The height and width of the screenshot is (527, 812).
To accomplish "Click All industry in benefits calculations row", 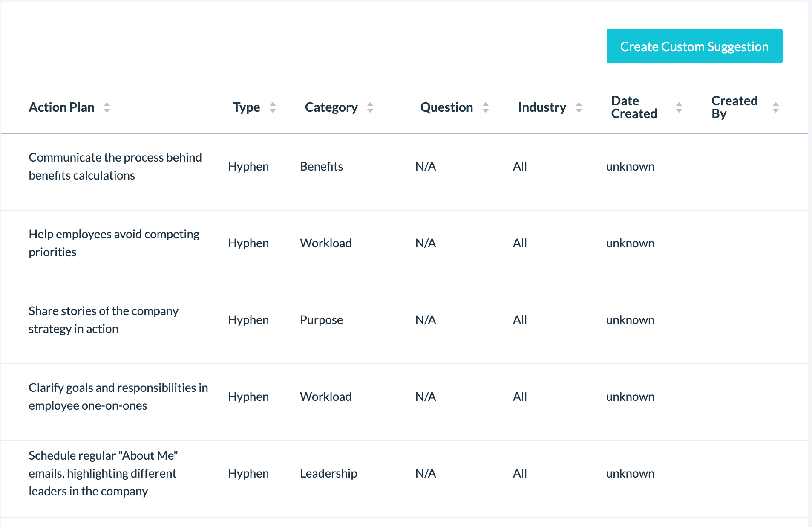I will pyautogui.click(x=520, y=166).
